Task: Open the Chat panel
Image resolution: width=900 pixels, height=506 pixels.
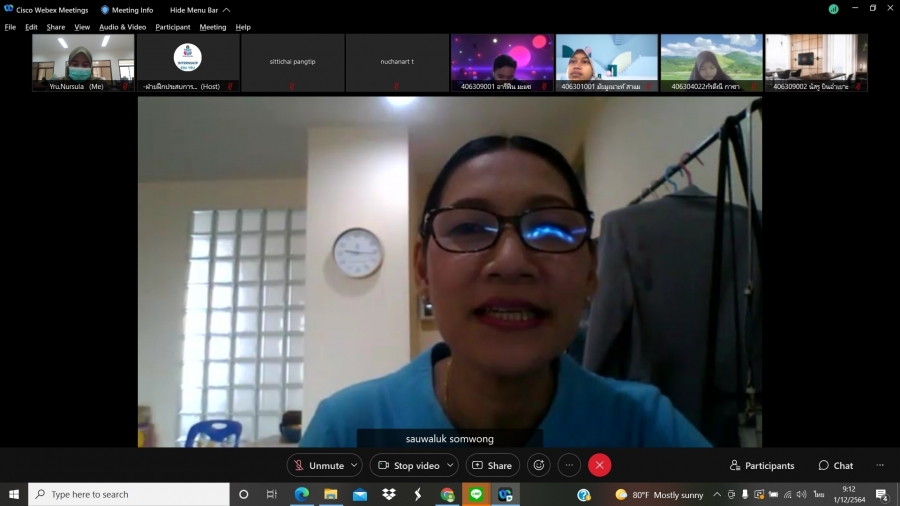Action: pyautogui.click(x=836, y=465)
